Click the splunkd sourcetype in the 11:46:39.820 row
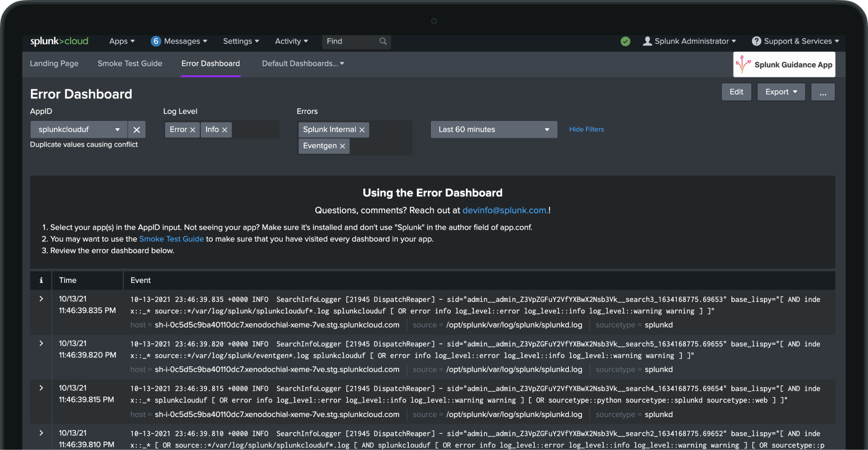 click(659, 369)
